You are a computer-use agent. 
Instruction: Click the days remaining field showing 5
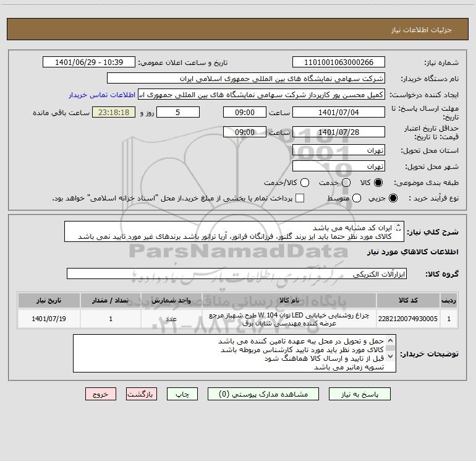178,113
